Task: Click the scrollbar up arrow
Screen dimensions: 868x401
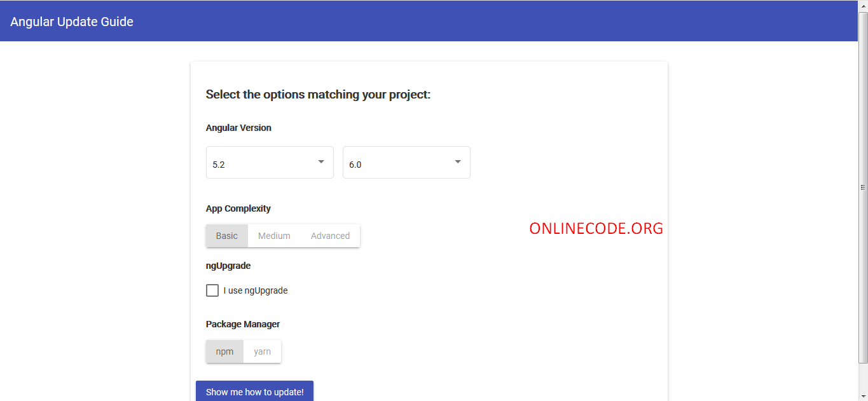Action: point(863,5)
